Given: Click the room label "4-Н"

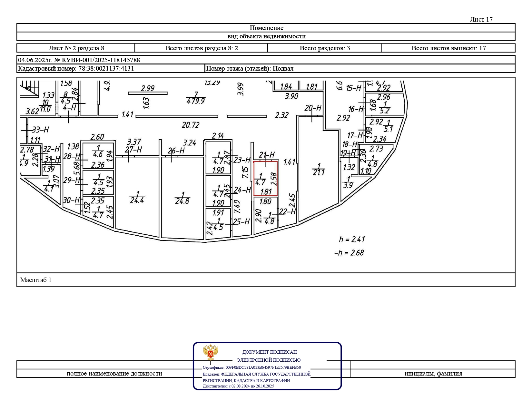Looking at the screenshot, I should pos(69,107).
